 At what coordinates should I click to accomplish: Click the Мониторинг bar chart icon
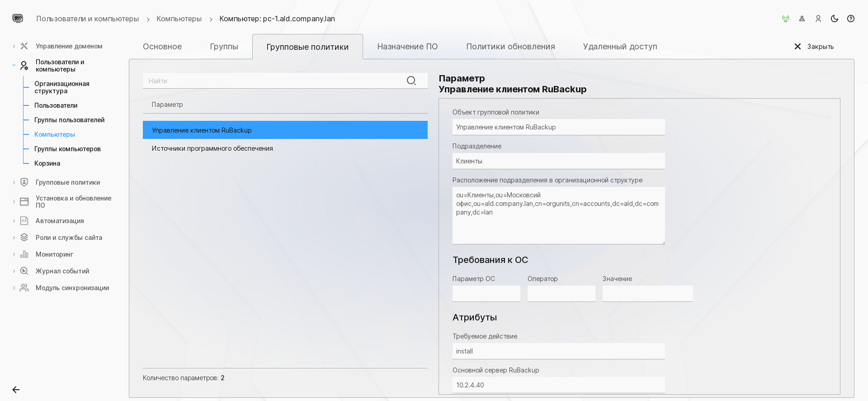coord(24,254)
